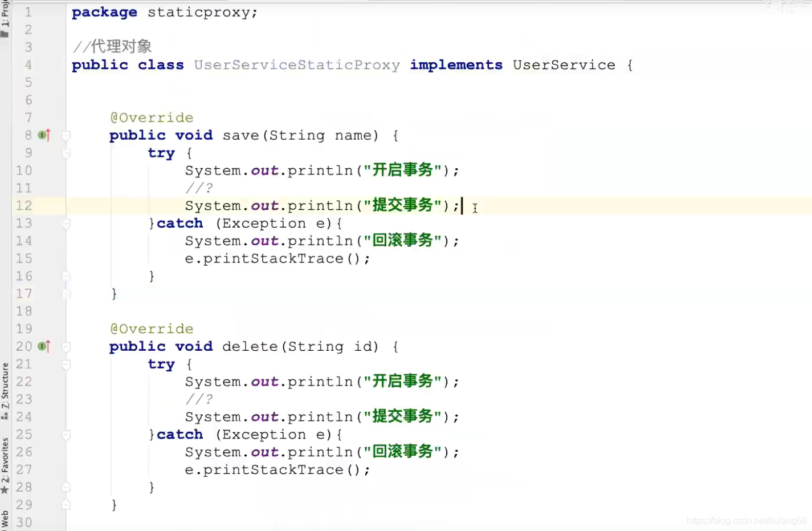Collapse the catch block fold marker on line 13
Image resolution: width=812 pixels, height=531 pixels.
pos(66,224)
